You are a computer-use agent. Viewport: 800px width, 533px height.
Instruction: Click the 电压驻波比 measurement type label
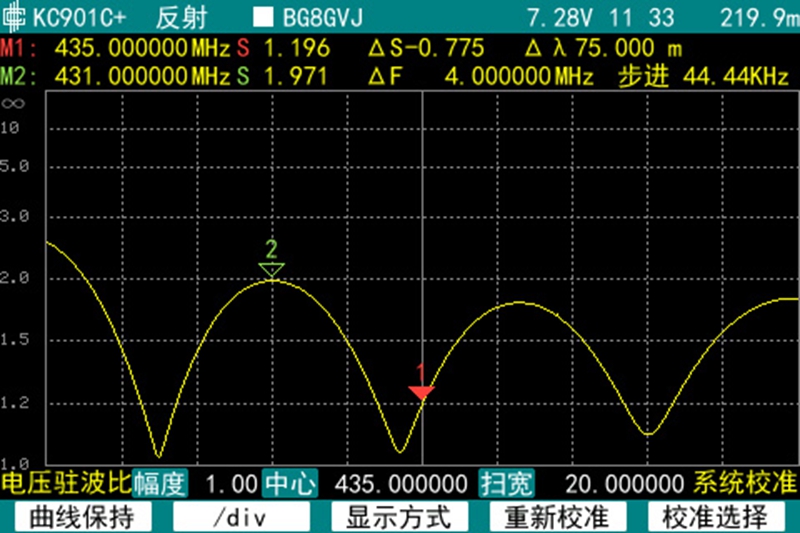(x=65, y=484)
